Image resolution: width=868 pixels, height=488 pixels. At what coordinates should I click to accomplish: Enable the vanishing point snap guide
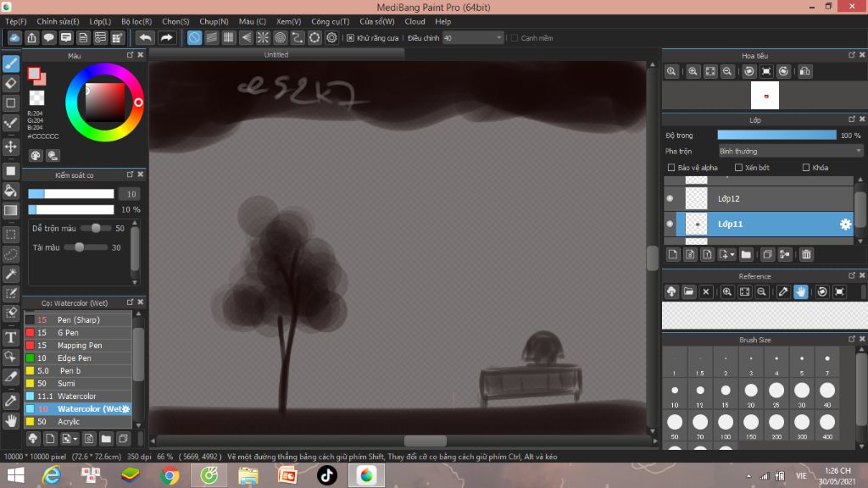pyautogui.click(x=246, y=37)
